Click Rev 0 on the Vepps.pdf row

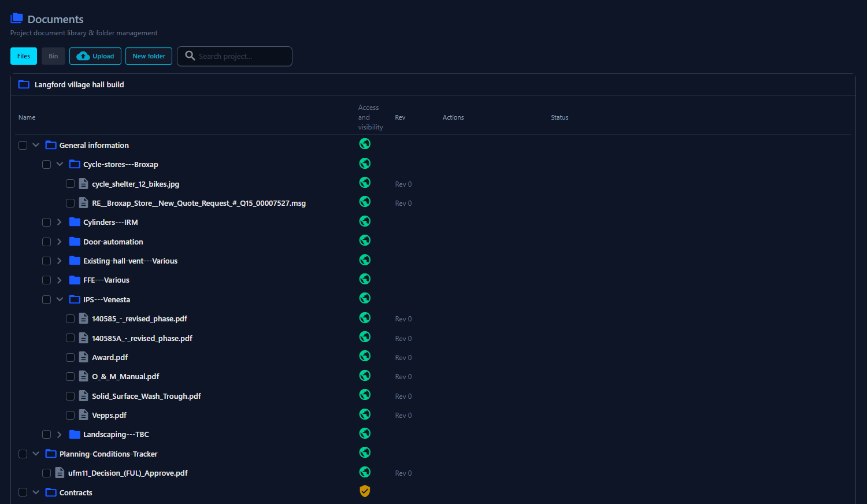click(x=403, y=416)
